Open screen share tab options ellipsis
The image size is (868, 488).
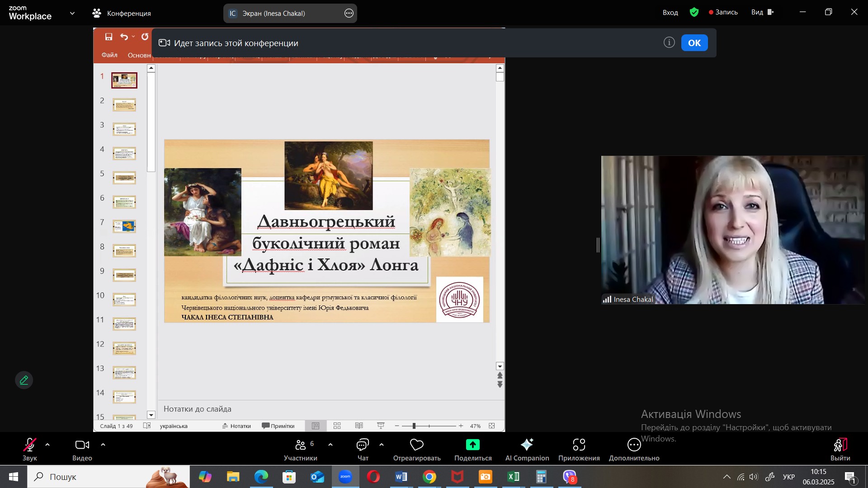pyautogui.click(x=349, y=14)
